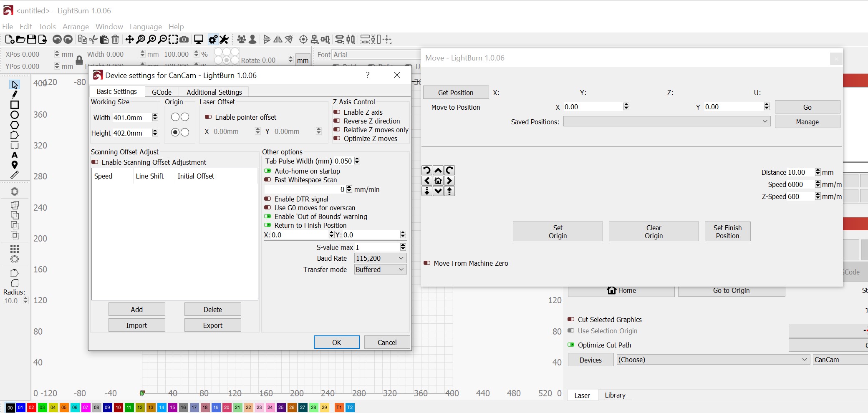
Task: Expand the Transfer mode dropdown
Action: click(x=380, y=269)
